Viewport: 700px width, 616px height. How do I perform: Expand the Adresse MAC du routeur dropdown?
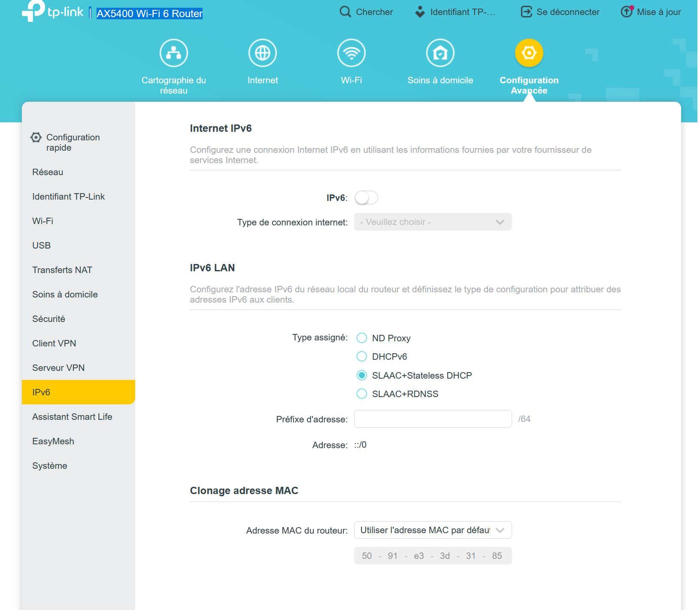pyautogui.click(x=433, y=530)
